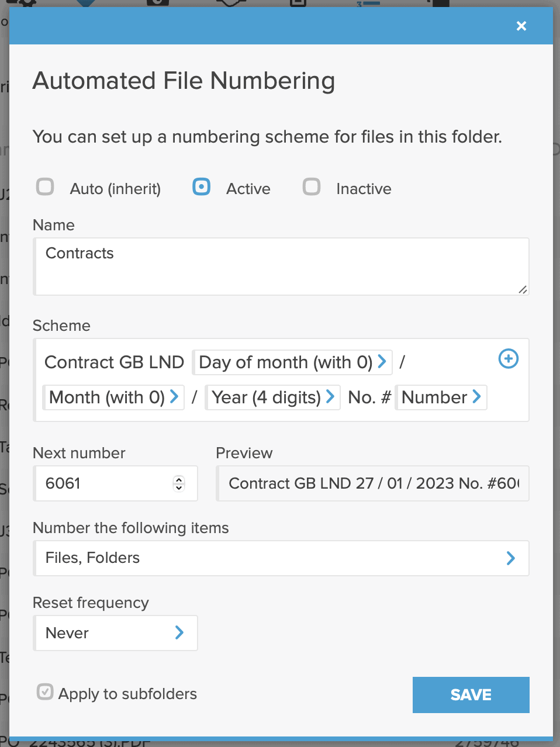560x747 pixels.
Task: Open the Reset frequency dropdown set to Never
Action: [116, 633]
